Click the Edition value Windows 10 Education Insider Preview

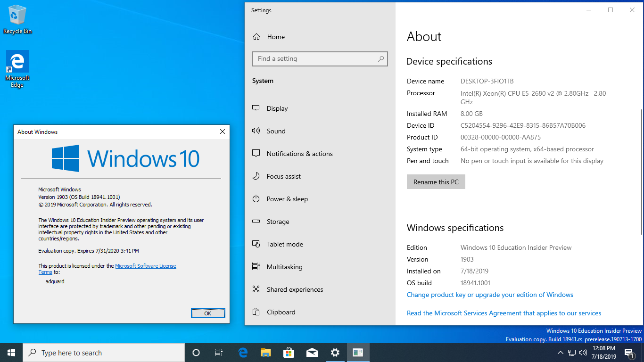[x=516, y=247]
